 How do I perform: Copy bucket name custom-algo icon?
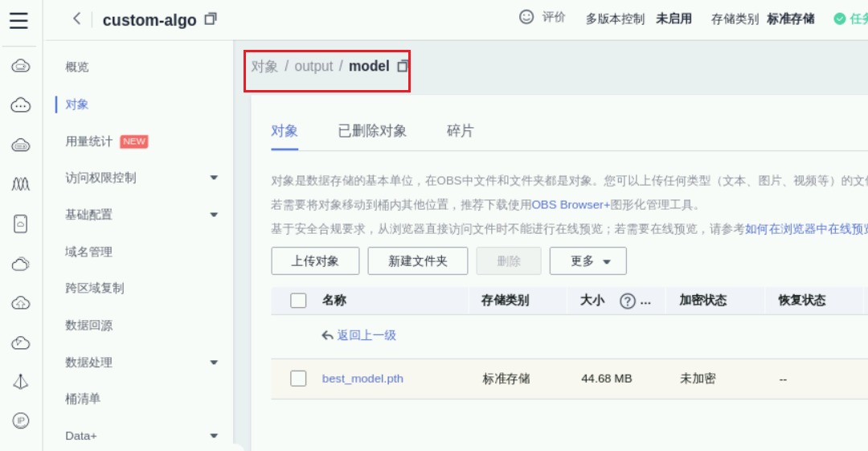[x=211, y=19]
